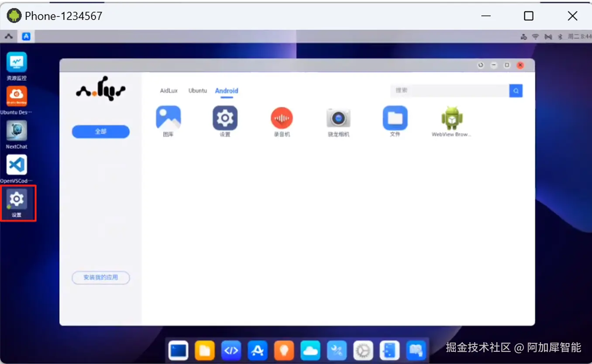Open the book icon at the dock's end
The height and width of the screenshot is (364, 592).
tap(416, 350)
